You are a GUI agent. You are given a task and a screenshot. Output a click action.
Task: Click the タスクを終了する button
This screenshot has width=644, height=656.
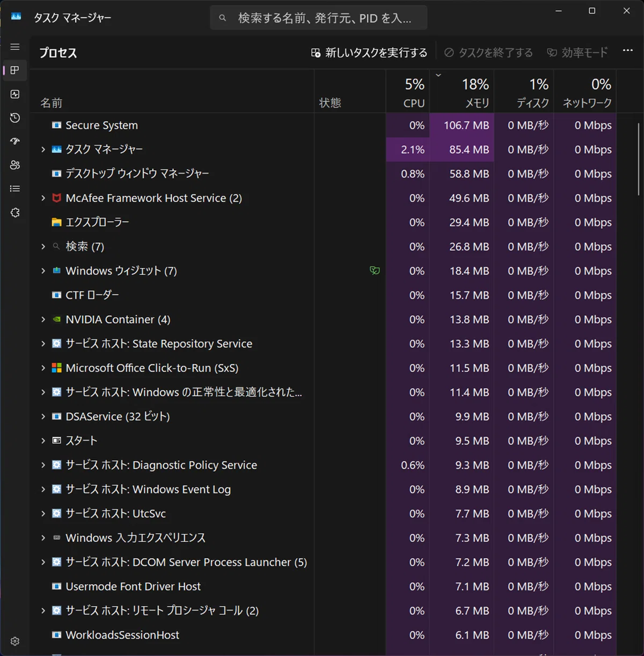(x=488, y=53)
